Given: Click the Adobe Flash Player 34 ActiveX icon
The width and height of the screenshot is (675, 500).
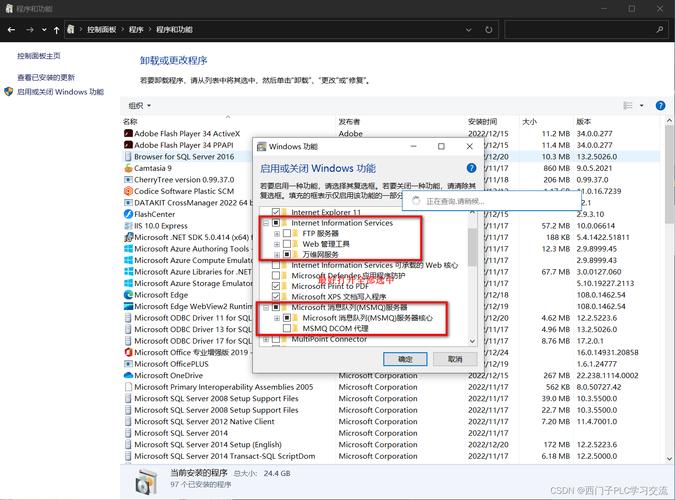Looking at the screenshot, I should 128,134.
